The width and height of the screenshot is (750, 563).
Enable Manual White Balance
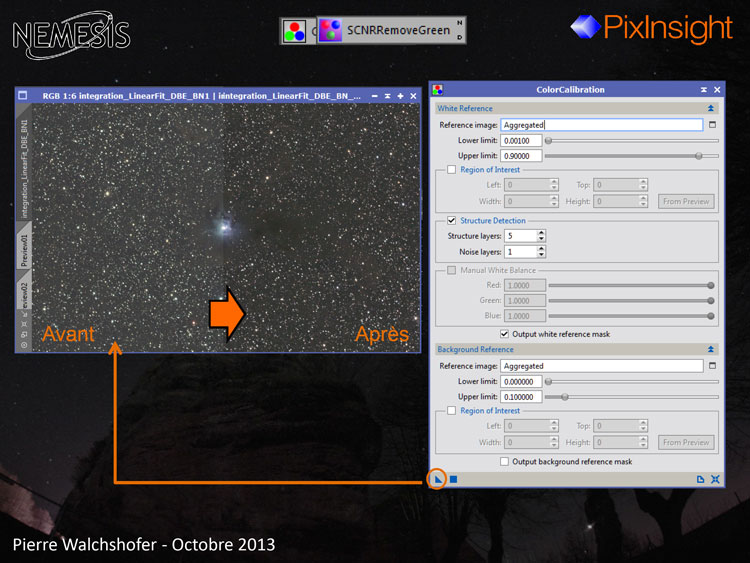pyautogui.click(x=452, y=270)
